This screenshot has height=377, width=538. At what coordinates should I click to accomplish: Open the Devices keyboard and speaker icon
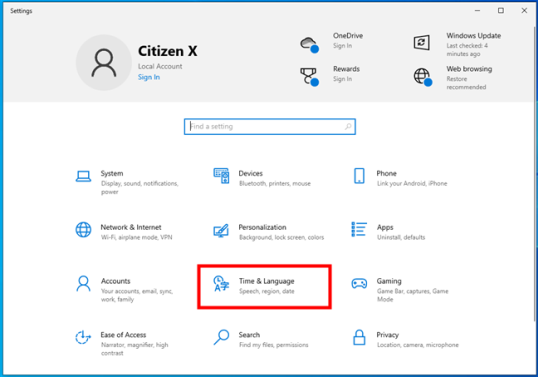221,176
